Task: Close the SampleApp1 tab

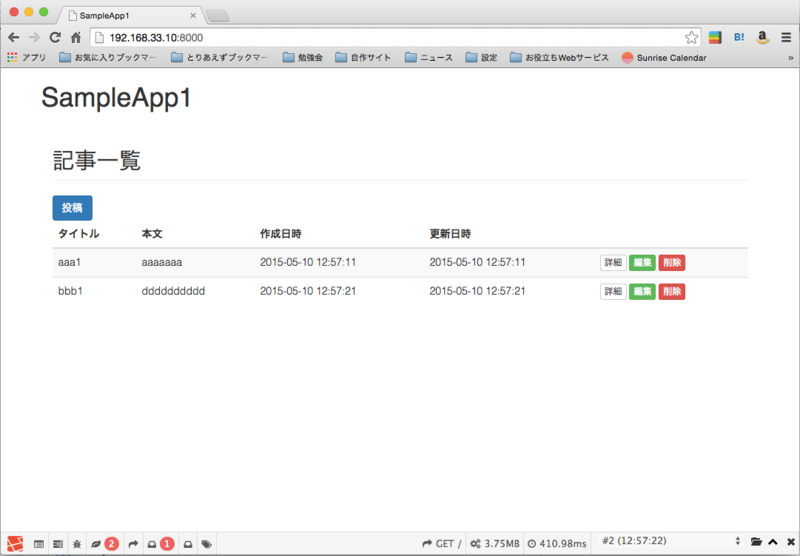Action: [x=193, y=15]
